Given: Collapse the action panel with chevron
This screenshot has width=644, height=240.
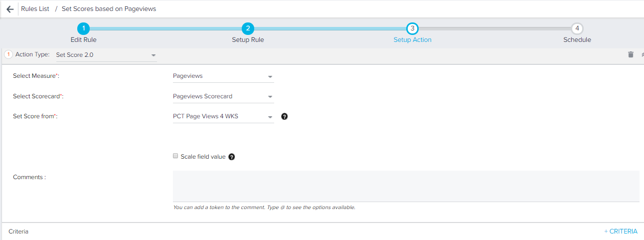Looking at the screenshot, I should [x=642, y=54].
